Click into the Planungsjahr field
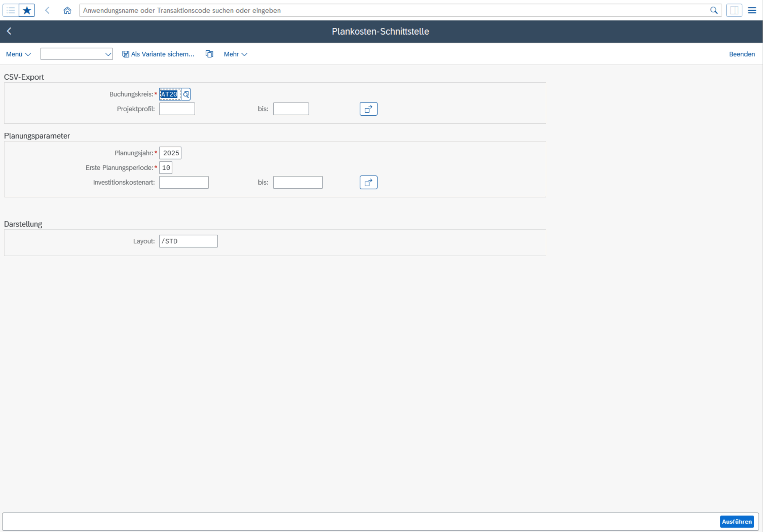763x532 pixels. 170,153
